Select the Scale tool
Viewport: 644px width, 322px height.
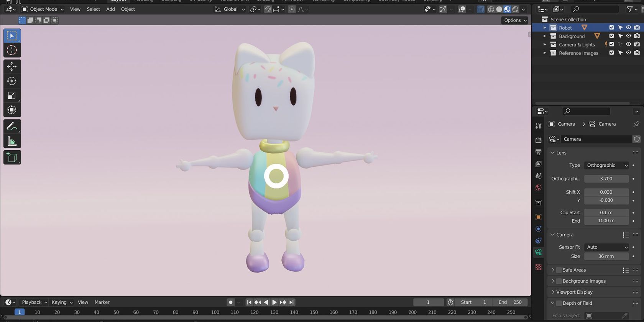(x=12, y=95)
